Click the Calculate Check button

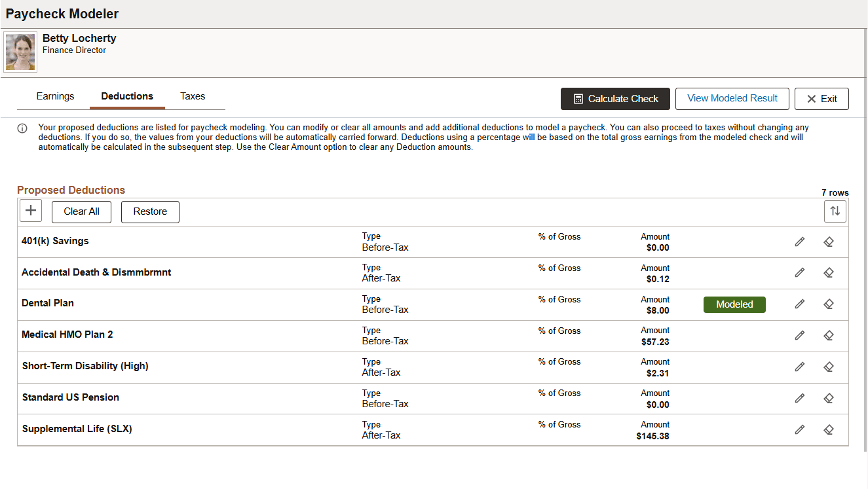[x=615, y=99]
